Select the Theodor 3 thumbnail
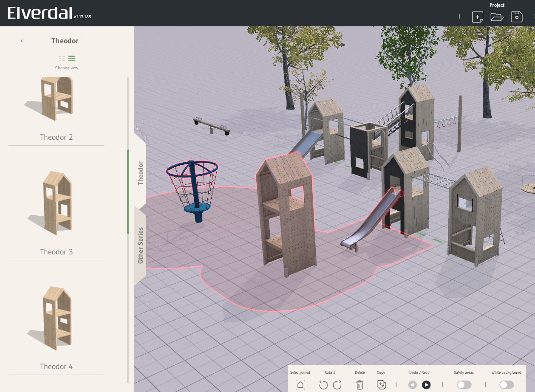The image size is (535, 392). 57,203
